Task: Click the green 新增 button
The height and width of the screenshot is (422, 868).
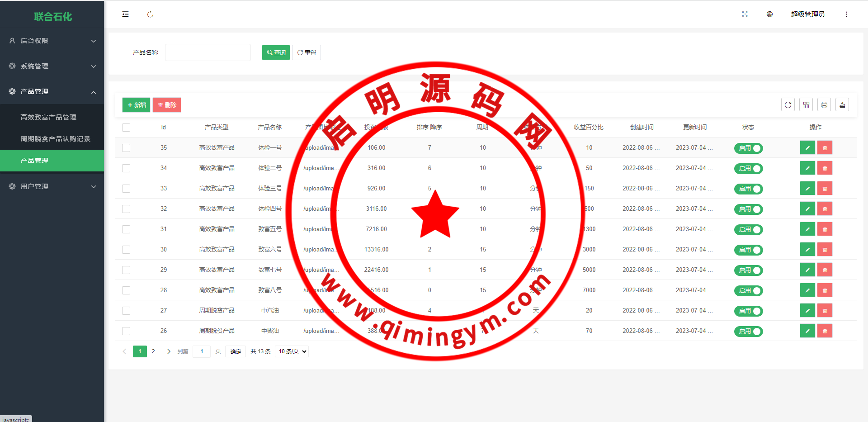Action: point(136,105)
